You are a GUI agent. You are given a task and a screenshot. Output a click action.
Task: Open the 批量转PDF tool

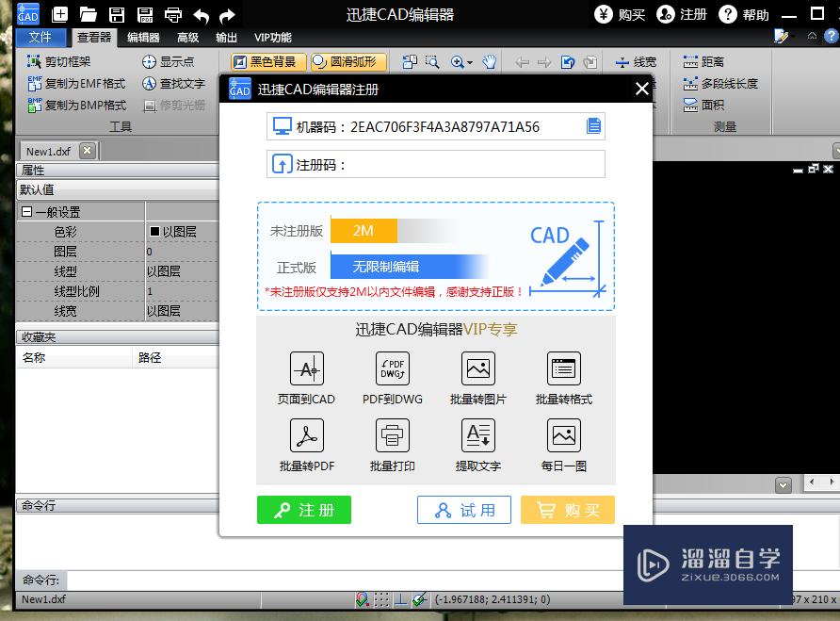point(304,436)
